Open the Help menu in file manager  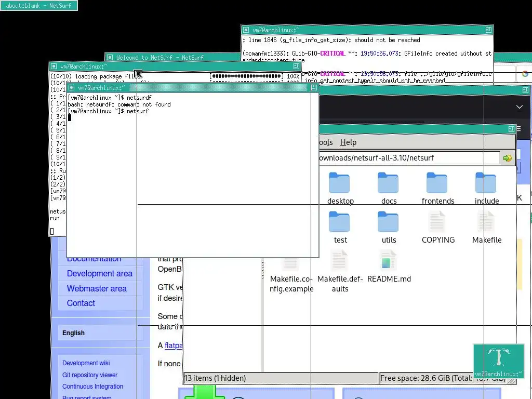coord(348,142)
